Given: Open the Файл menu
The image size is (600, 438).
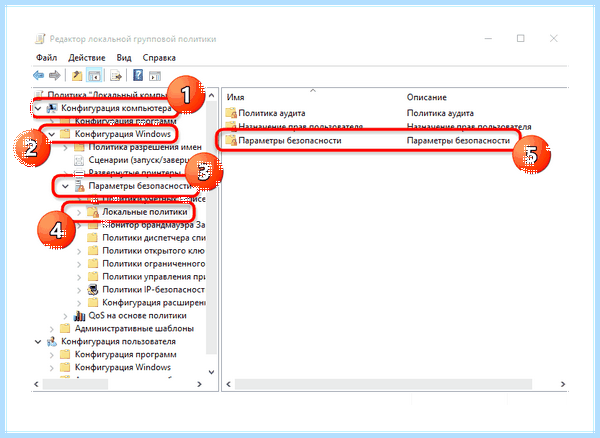Looking at the screenshot, I should point(47,58).
